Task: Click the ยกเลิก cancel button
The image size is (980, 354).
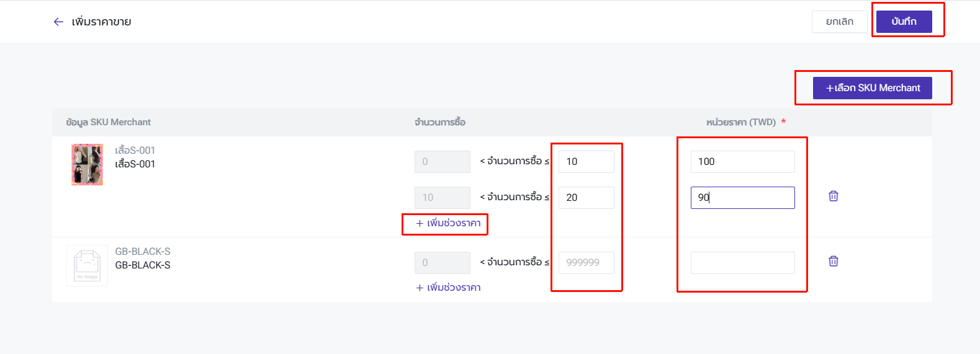Action: pos(839,22)
